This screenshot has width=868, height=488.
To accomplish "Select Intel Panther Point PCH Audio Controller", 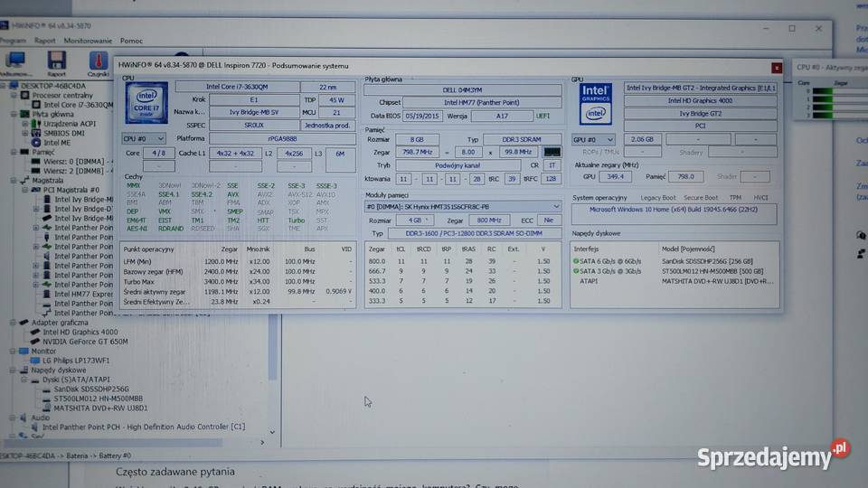I will pyautogui.click(x=144, y=427).
